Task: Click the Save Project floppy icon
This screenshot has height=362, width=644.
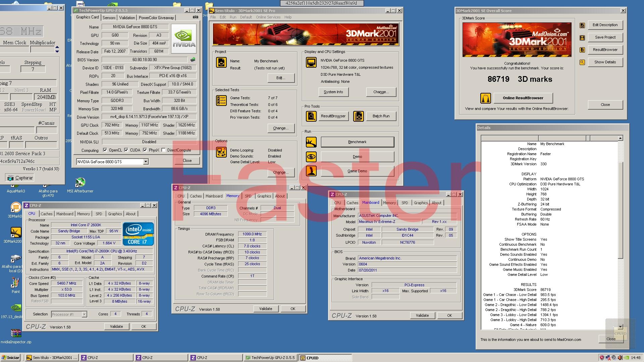Action: tap(582, 38)
